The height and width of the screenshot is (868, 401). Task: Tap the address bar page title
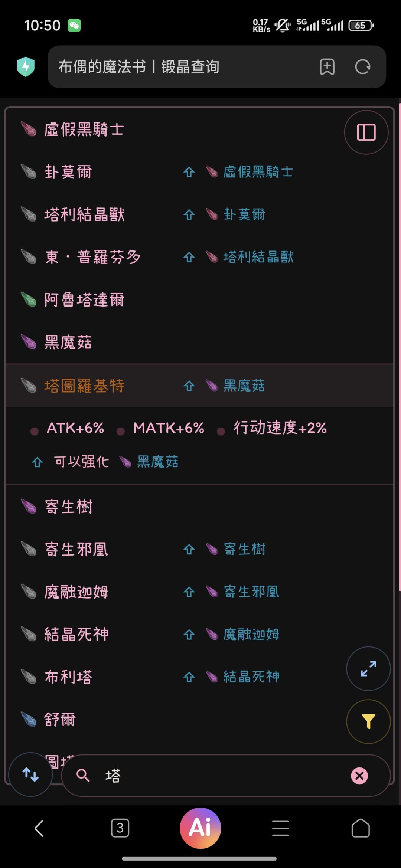(x=139, y=67)
